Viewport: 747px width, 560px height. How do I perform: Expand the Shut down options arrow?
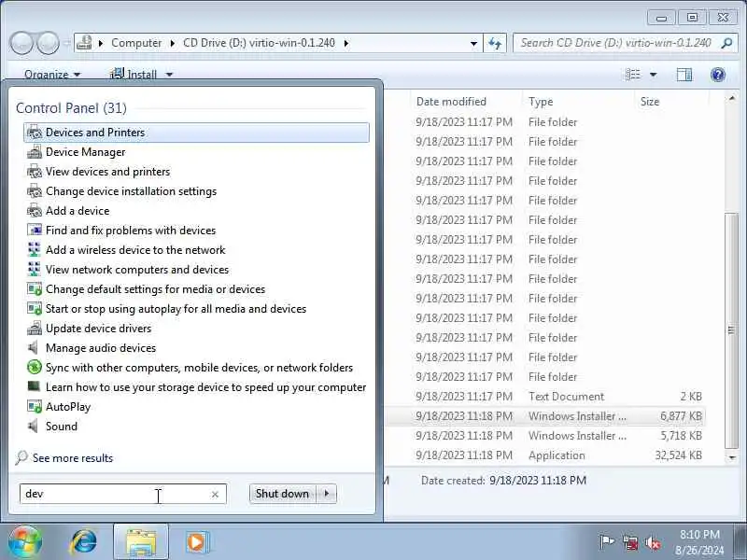point(326,494)
